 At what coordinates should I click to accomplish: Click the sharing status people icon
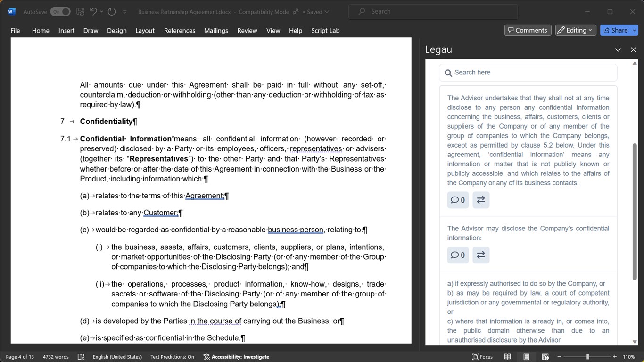[x=296, y=12]
